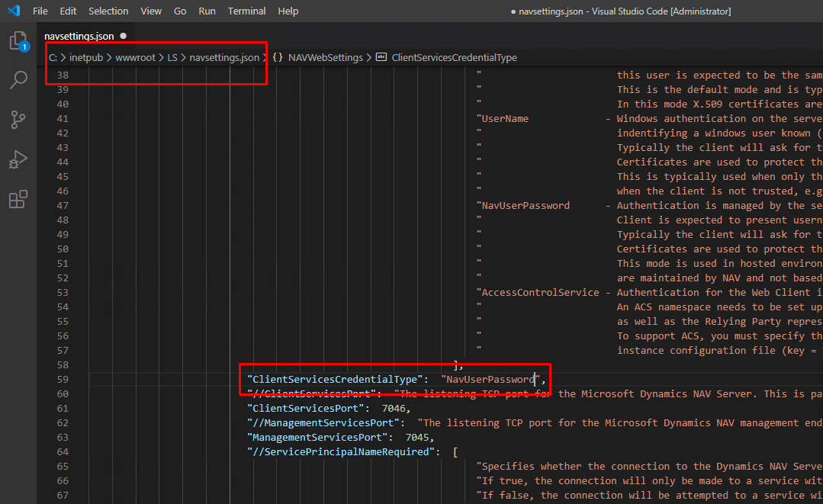823x504 pixels.
Task: Open the Edit menu
Action: pos(68,11)
